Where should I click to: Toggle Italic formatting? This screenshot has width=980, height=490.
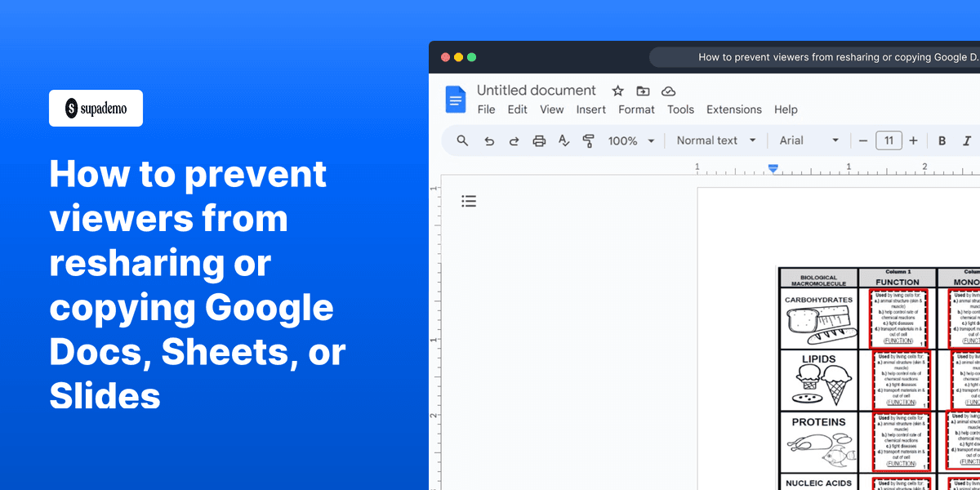[968, 140]
